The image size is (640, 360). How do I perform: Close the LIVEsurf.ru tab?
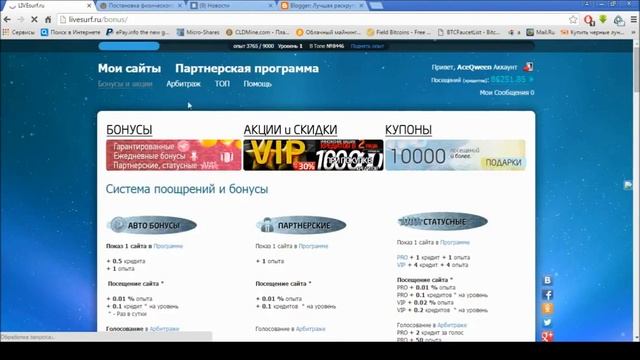(x=89, y=6)
